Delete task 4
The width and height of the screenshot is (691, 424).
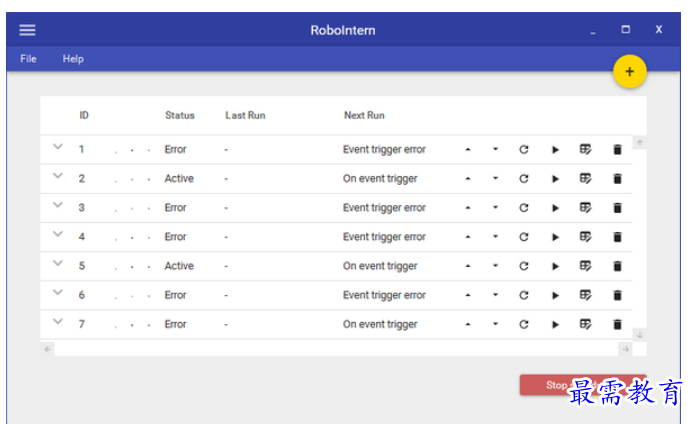click(617, 237)
